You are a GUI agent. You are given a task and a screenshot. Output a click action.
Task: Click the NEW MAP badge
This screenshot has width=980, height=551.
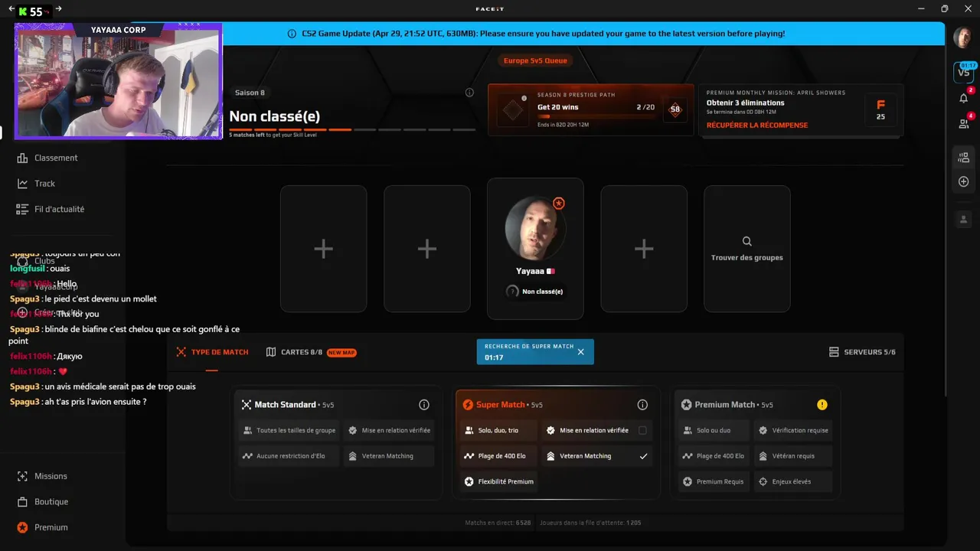(341, 353)
